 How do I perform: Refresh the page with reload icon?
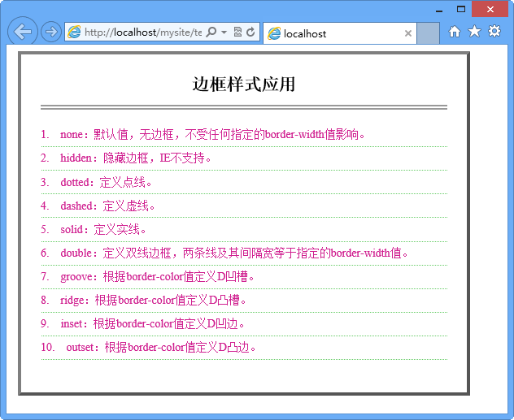click(x=250, y=32)
